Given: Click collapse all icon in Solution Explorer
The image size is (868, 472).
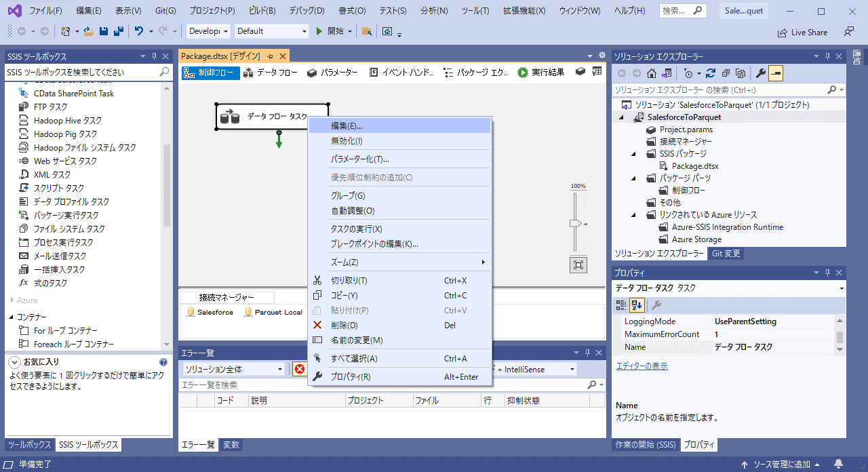Looking at the screenshot, I should 726,73.
